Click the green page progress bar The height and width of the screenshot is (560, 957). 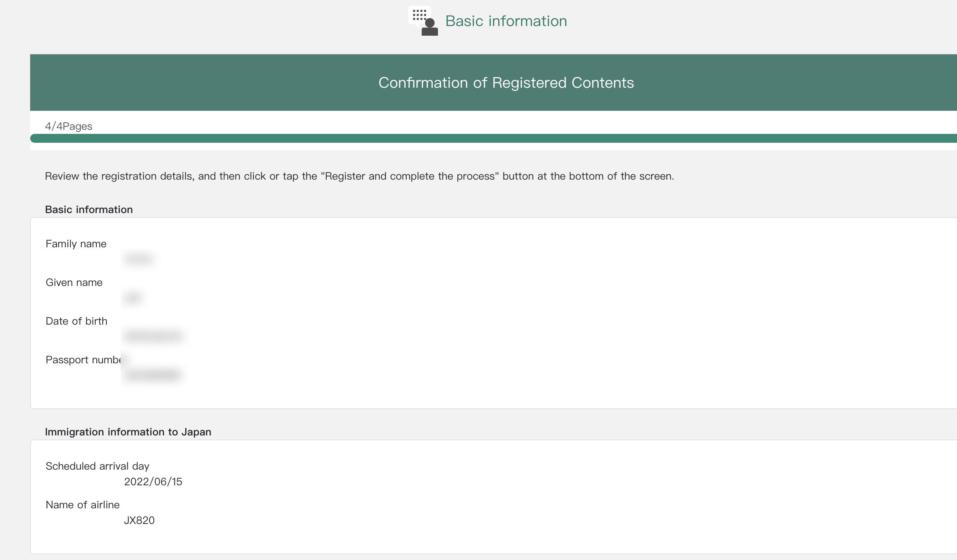pos(493,138)
